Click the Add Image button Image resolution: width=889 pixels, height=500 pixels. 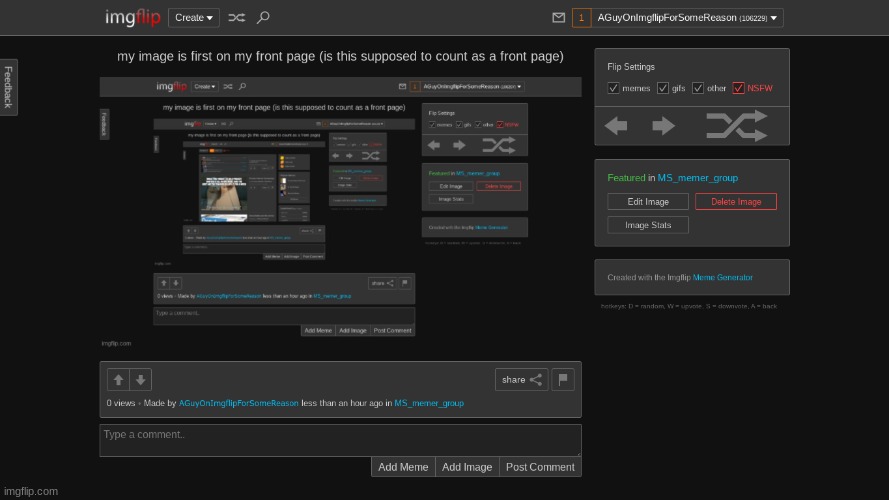[467, 467]
